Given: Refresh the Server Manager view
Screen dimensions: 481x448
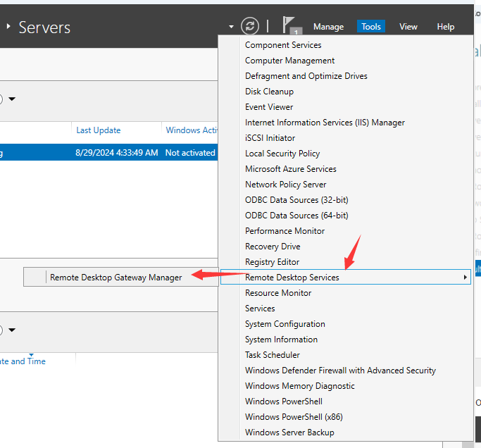Looking at the screenshot, I should point(250,26).
